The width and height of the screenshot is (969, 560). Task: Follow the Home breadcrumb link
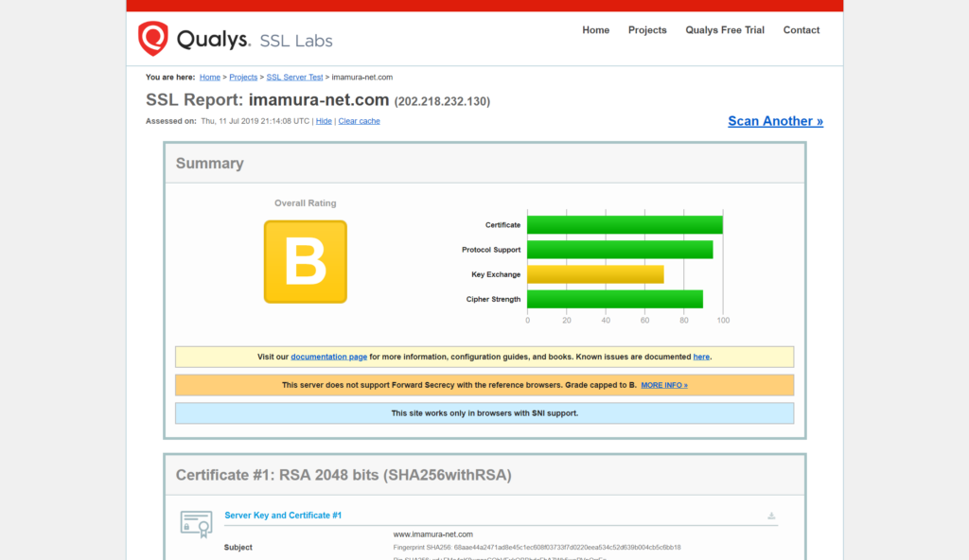point(209,78)
